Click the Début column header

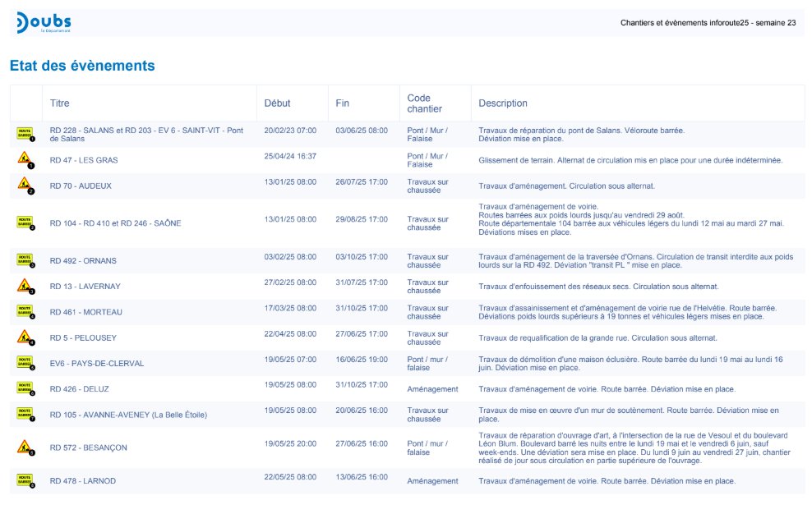(277, 103)
